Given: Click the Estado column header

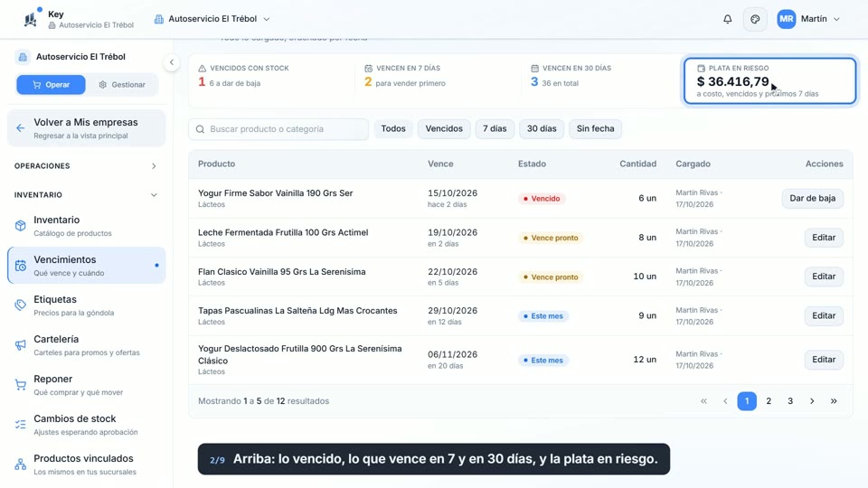Looking at the screenshot, I should 532,164.
